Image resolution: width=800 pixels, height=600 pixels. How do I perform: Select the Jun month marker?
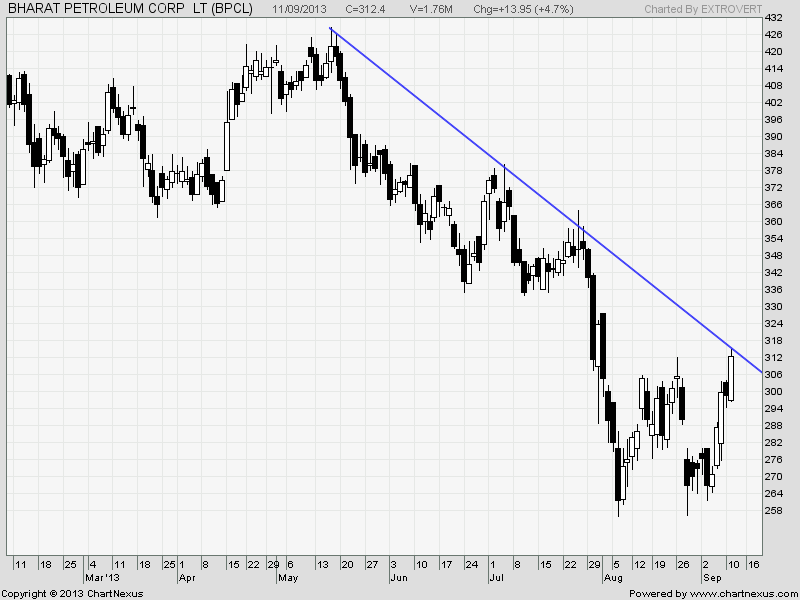click(x=398, y=578)
